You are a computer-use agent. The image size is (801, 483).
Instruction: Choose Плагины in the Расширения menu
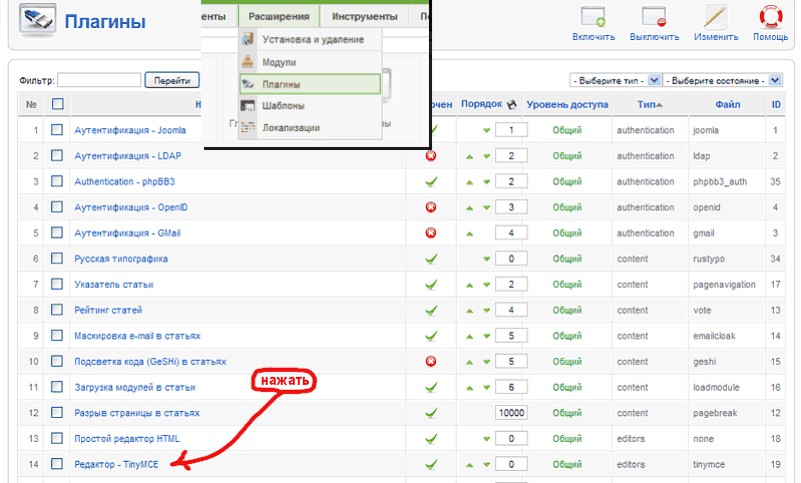coord(281,84)
